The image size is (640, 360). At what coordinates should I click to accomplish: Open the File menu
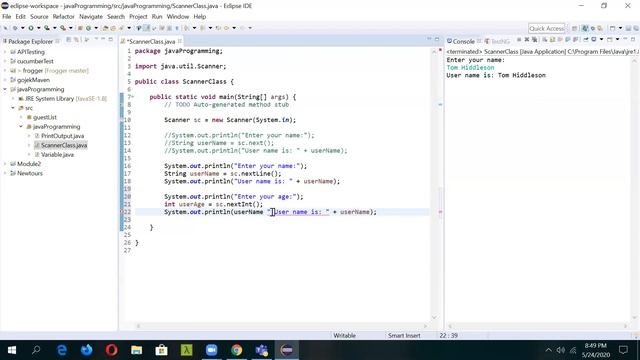pyautogui.click(x=7, y=16)
